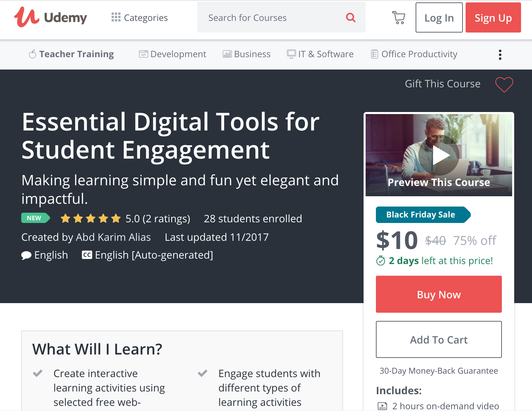Click the search magnifier icon
This screenshot has height=411, width=532.
351,17
